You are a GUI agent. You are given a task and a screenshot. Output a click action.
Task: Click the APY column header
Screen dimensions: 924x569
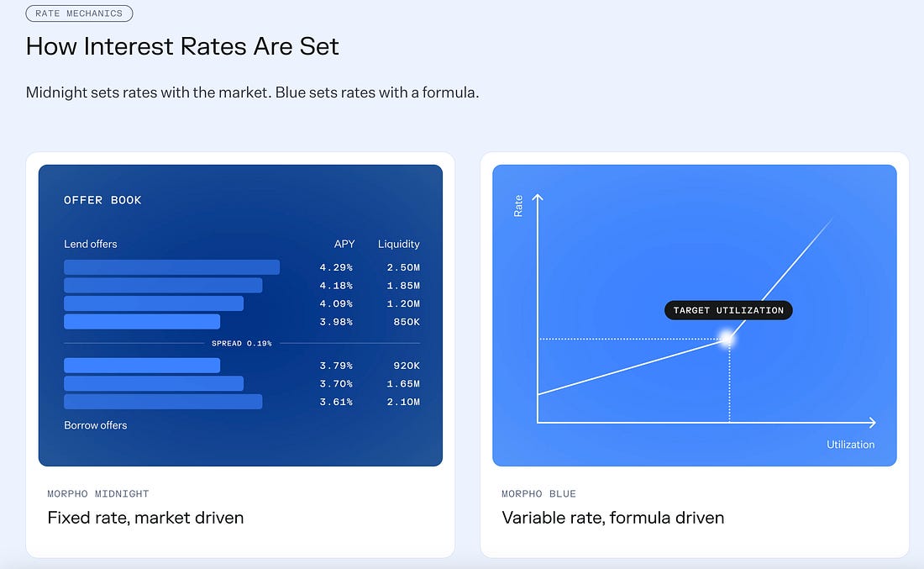click(x=344, y=244)
